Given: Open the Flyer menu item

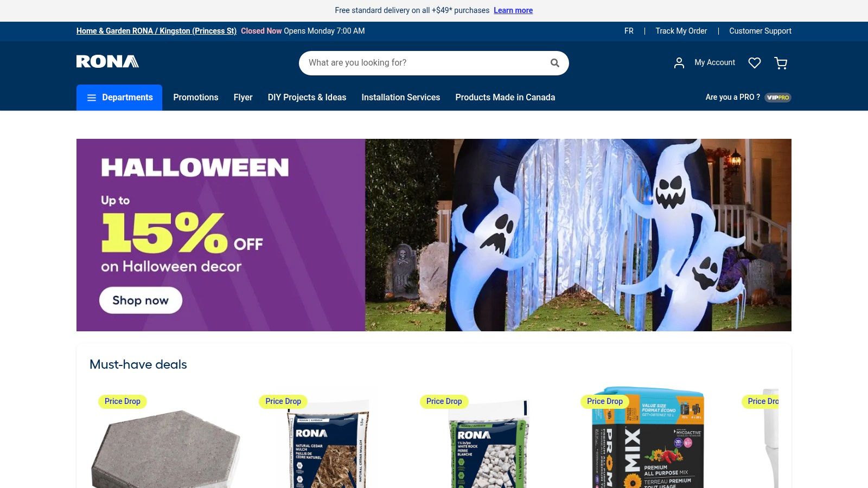Looking at the screenshot, I should click(243, 98).
